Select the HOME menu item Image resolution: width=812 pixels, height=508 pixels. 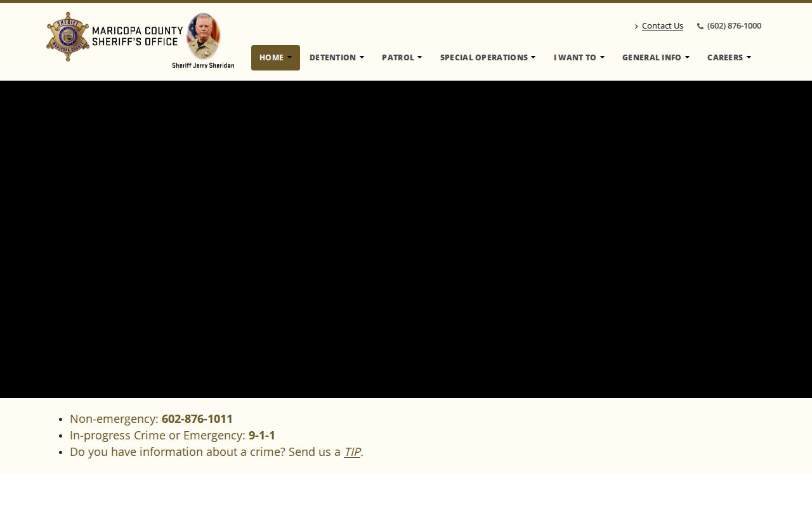[x=275, y=58]
